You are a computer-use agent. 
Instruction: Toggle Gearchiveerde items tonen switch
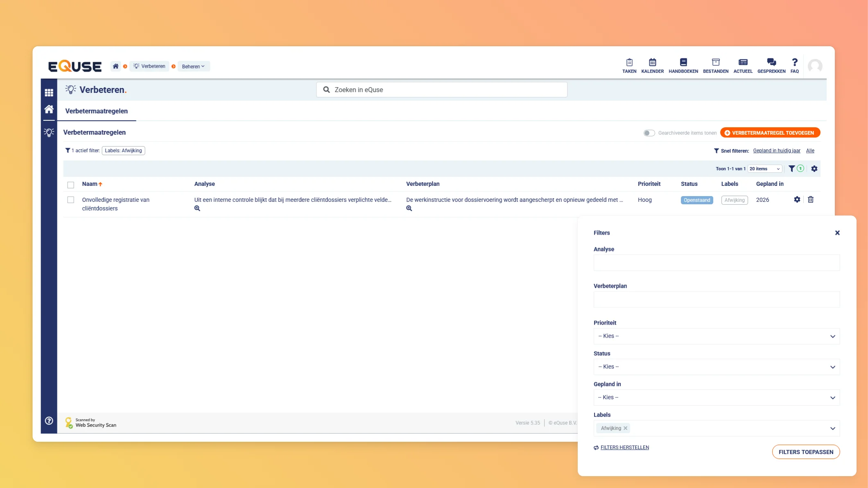[x=649, y=133]
